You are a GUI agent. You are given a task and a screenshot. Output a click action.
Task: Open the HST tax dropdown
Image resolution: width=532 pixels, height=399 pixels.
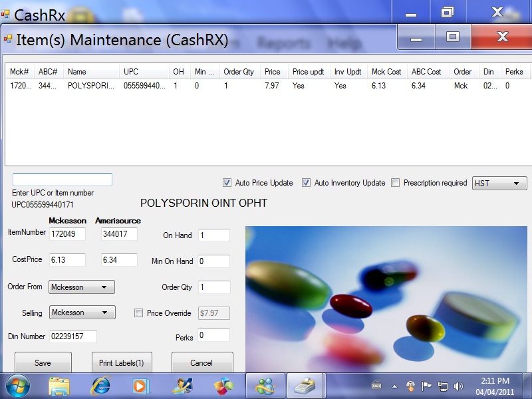point(515,182)
